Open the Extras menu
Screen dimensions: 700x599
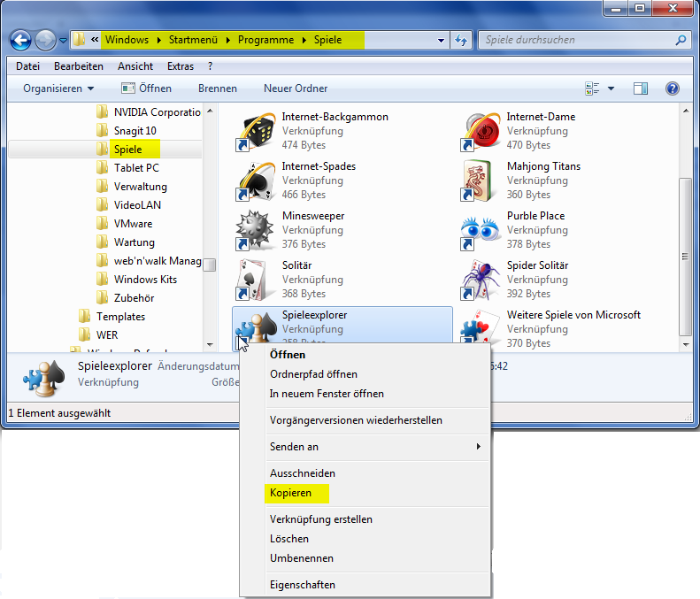(x=181, y=66)
